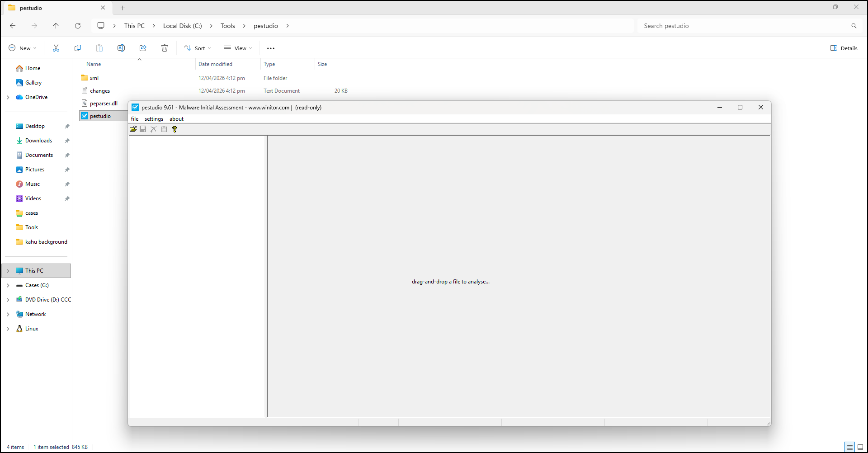This screenshot has height=453, width=868.
Task: Open Pictures in Quick access
Action: (35, 170)
